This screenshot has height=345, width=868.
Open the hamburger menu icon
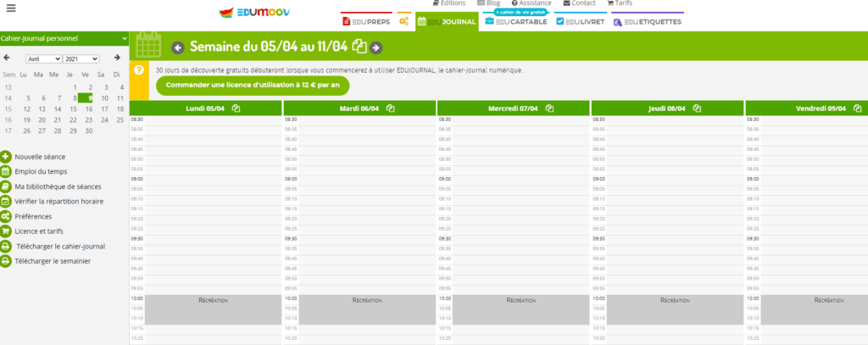point(11,8)
